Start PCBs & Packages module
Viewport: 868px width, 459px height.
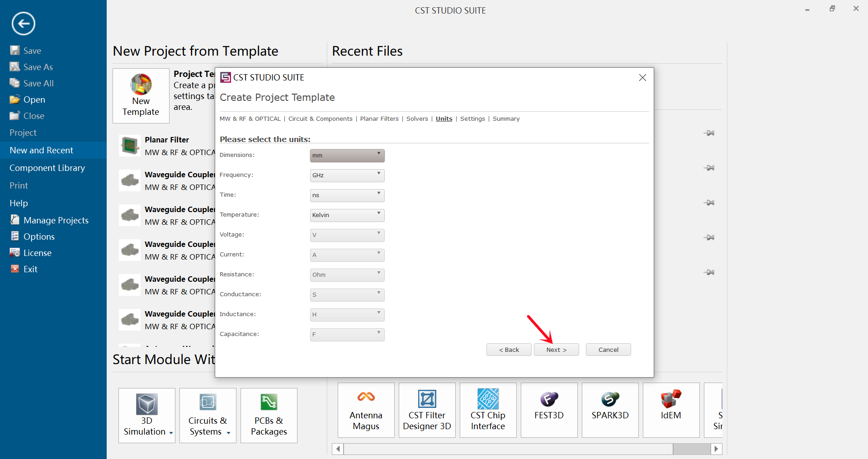[269, 415]
